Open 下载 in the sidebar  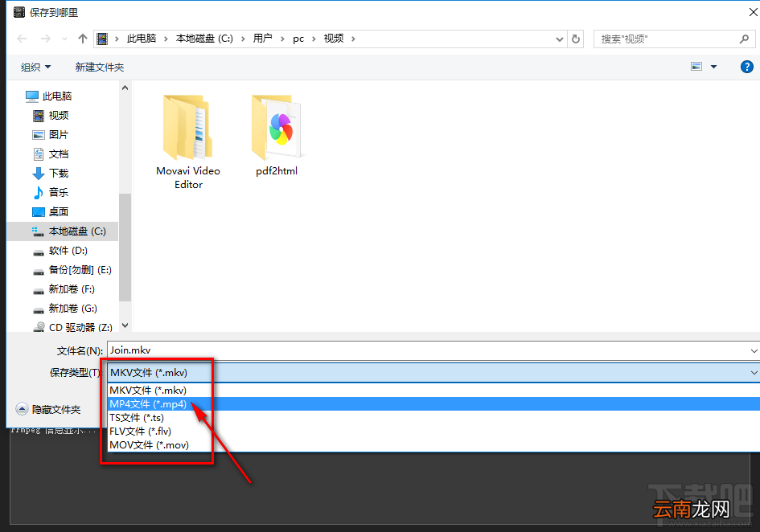[x=51, y=173]
